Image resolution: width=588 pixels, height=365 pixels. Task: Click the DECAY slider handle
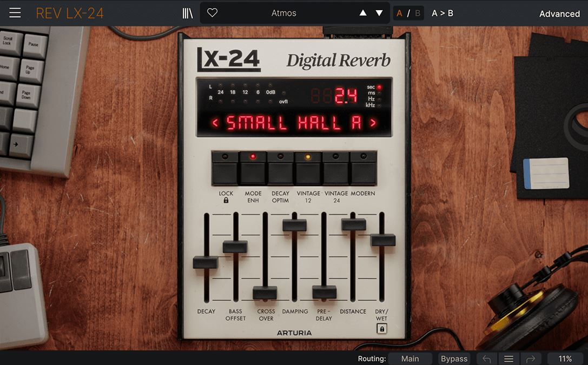point(206,262)
